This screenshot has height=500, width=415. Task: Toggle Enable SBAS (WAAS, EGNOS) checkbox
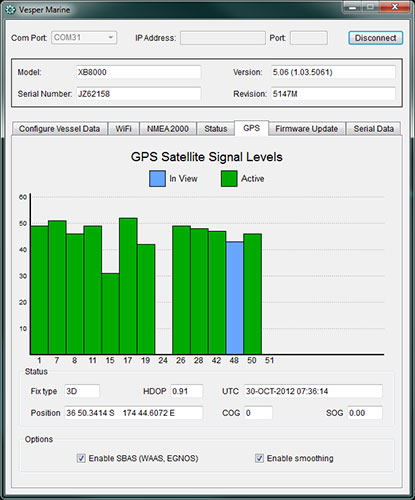(81, 458)
